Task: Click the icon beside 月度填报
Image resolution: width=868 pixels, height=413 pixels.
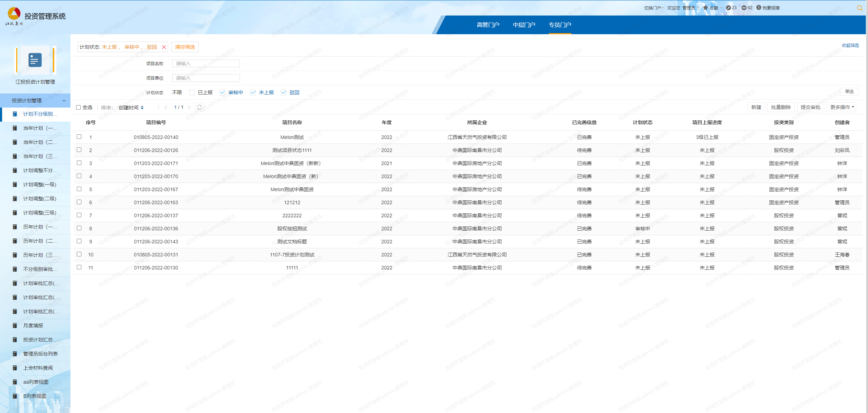Action: click(15, 326)
